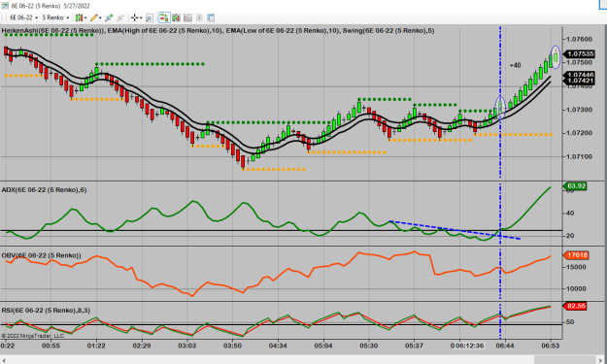The image size is (607, 364).
Task: Click the 03:50 time axis label
Action: click(232, 346)
